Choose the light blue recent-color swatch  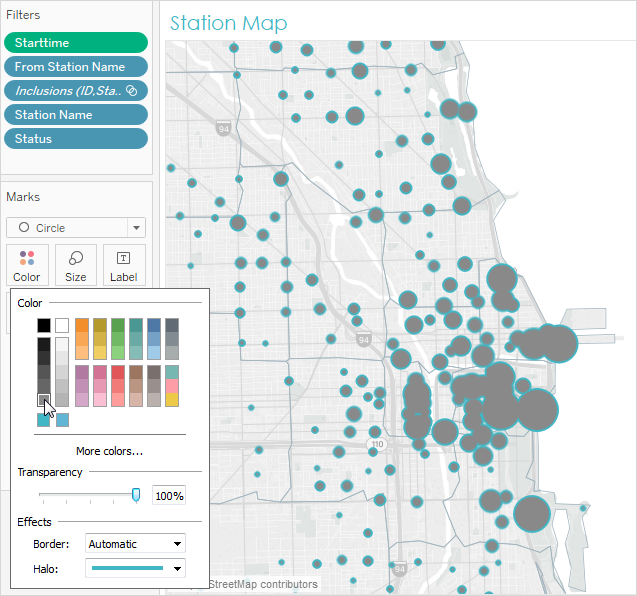point(62,420)
